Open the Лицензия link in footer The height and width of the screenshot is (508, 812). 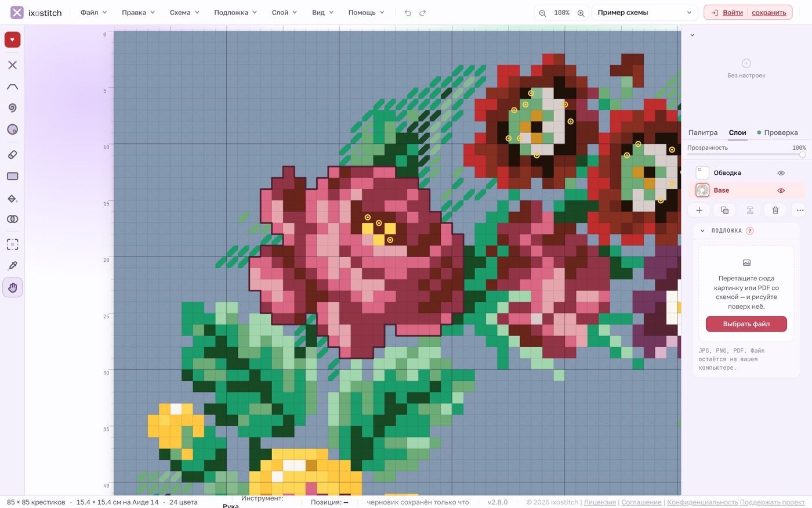pos(600,502)
